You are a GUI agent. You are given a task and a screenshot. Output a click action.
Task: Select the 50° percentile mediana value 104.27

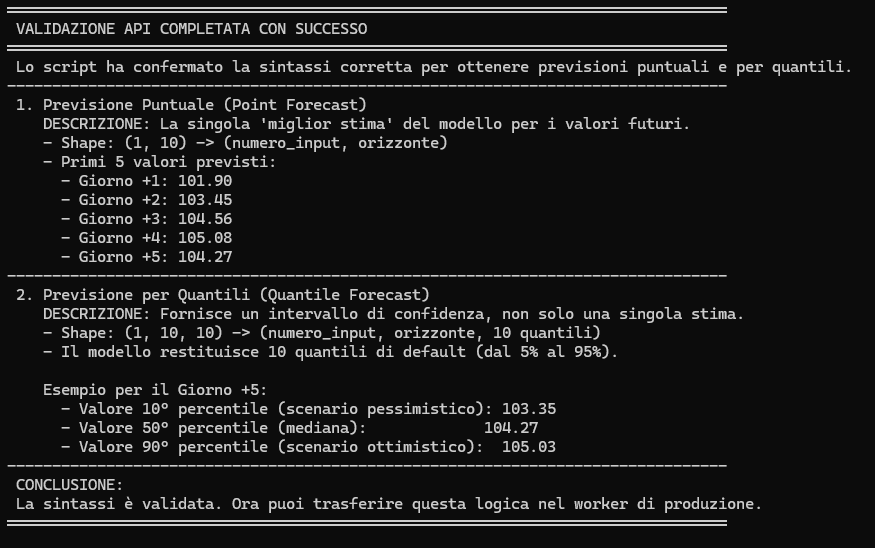tap(511, 428)
